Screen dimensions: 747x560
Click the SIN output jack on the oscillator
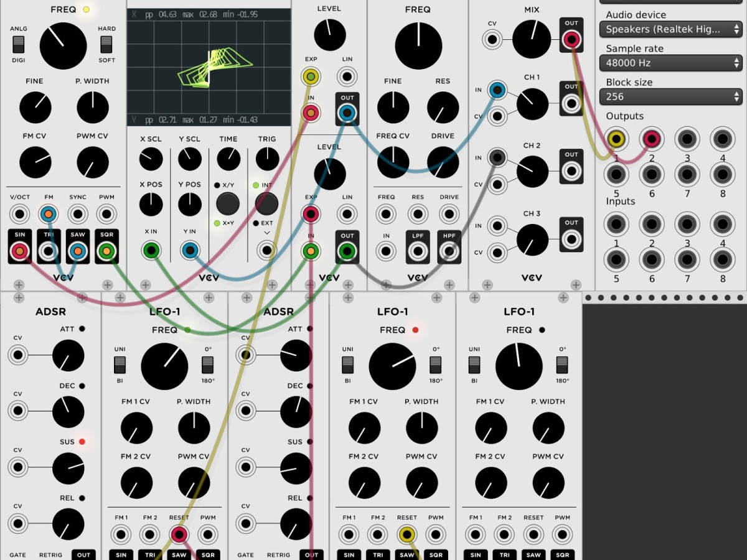(20, 251)
